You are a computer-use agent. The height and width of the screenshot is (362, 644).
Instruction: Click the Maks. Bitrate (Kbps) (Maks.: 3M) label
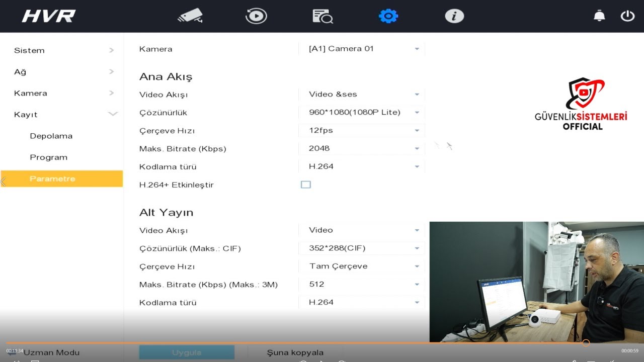pyautogui.click(x=208, y=285)
